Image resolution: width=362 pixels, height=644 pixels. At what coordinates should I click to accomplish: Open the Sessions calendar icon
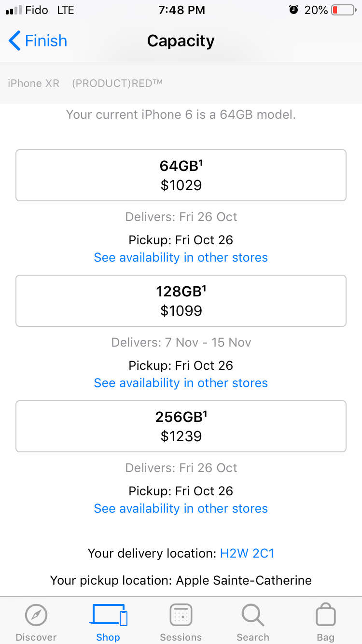[181, 615]
